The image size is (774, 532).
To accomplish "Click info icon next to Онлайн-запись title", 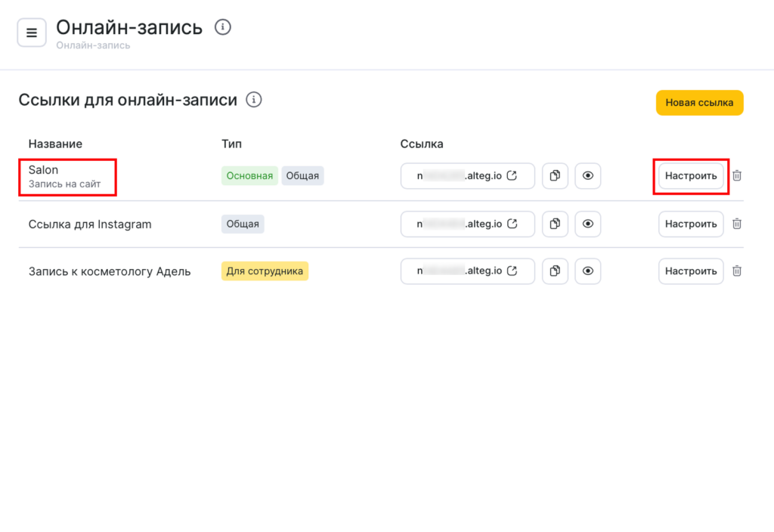I will [x=222, y=27].
